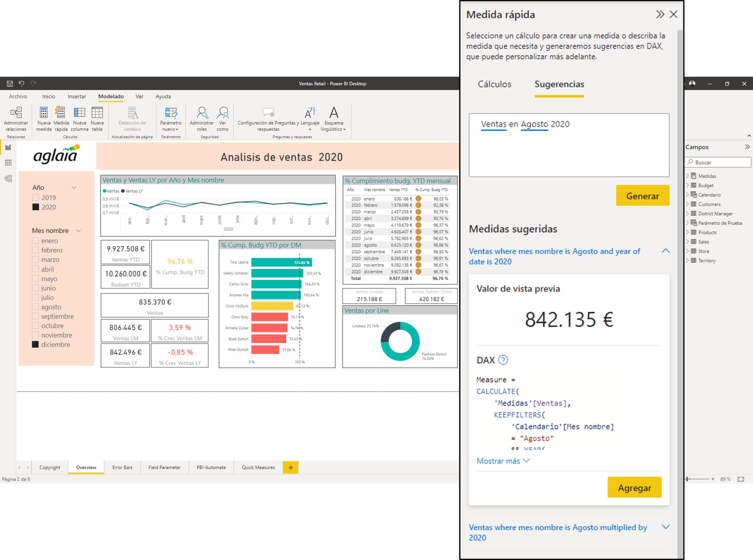Image resolution: width=753 pixels, height=560 pixels.
Task: Select the Esquema lingüístico tool
Action: pos(333,119)
